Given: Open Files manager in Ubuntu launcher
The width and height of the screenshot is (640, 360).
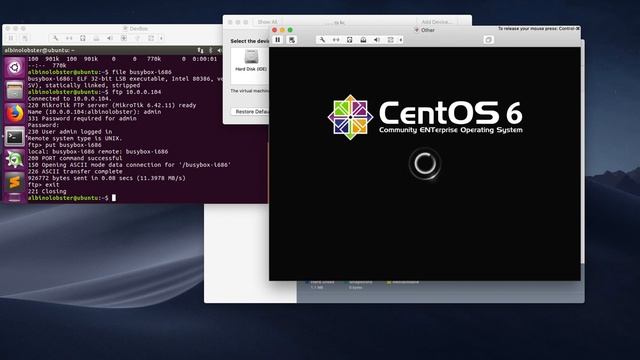Looking at the screenshot, I should [14, 90].
